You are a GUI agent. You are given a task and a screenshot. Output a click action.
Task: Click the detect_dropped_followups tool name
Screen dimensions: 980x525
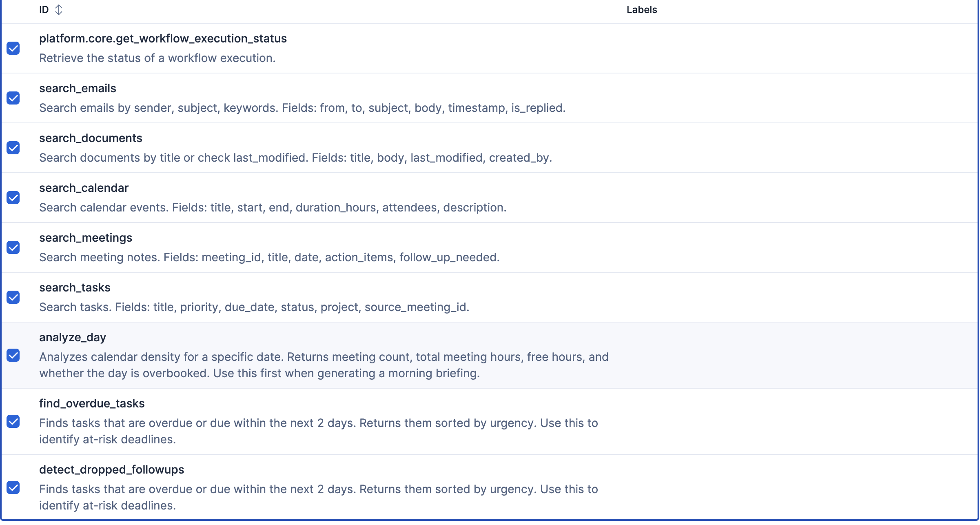tap(111, 469)
